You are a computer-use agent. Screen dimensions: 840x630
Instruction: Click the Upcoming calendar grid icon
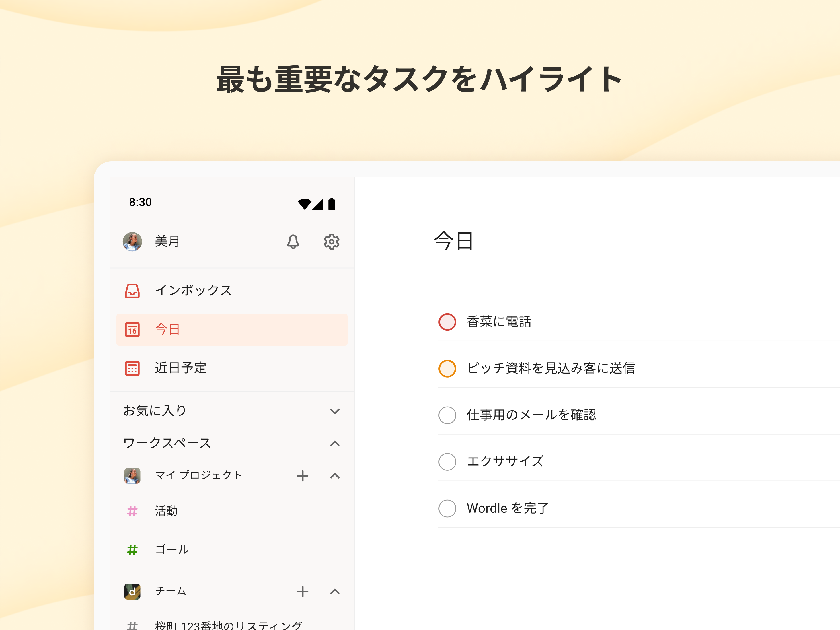pyautogui.click(x=132, y=368)
